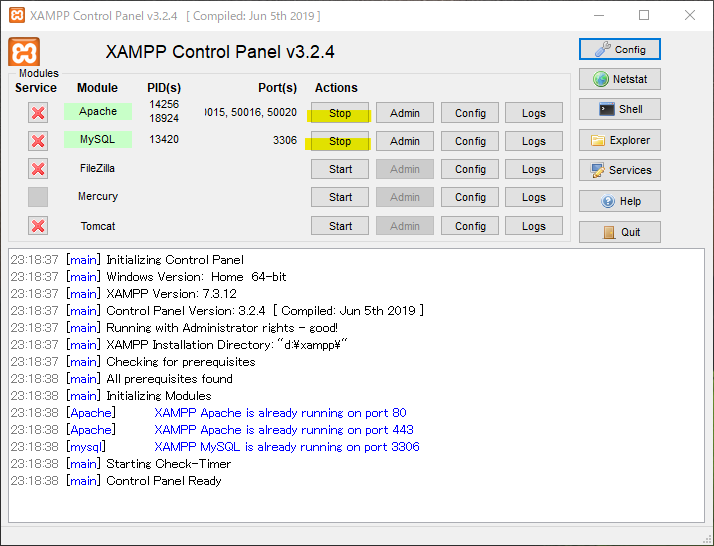Toggle the MySQL service install checkbox
The height and width of the screenshot is (546, 714).
tap(38, 141)
